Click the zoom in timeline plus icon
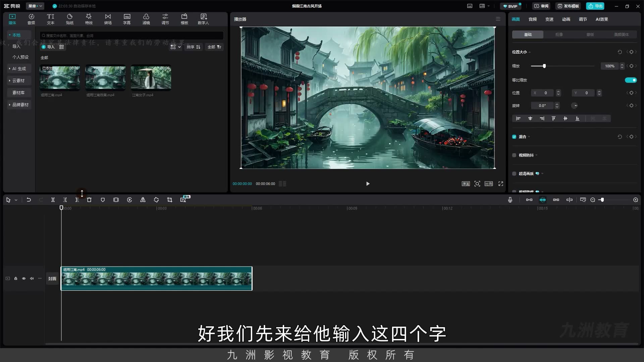Image resolution: width=644 pixels, height=362 pixels. click(636, 200)
